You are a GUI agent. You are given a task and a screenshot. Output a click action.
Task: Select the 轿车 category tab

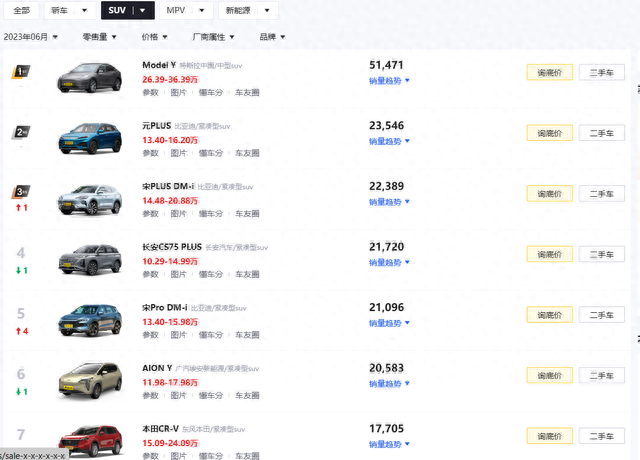tap(60, 10)
